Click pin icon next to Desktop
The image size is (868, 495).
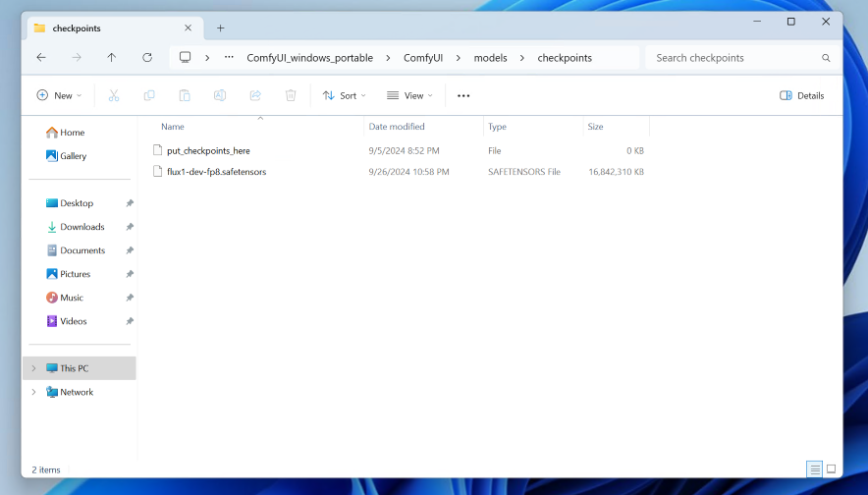click(130, 203)
